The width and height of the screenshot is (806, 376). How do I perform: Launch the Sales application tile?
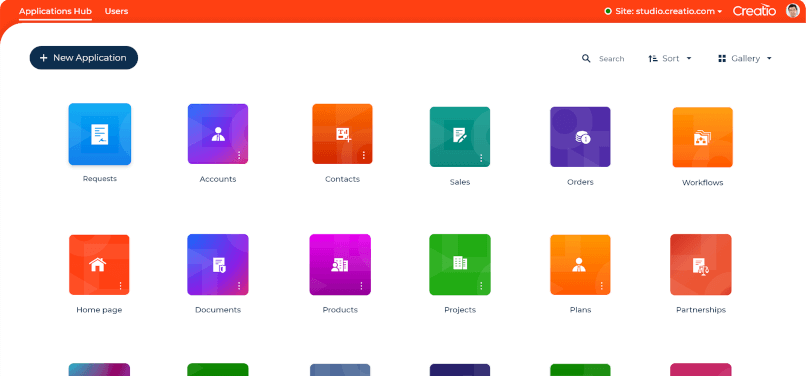pyautogui.click(x=460, y=137)
